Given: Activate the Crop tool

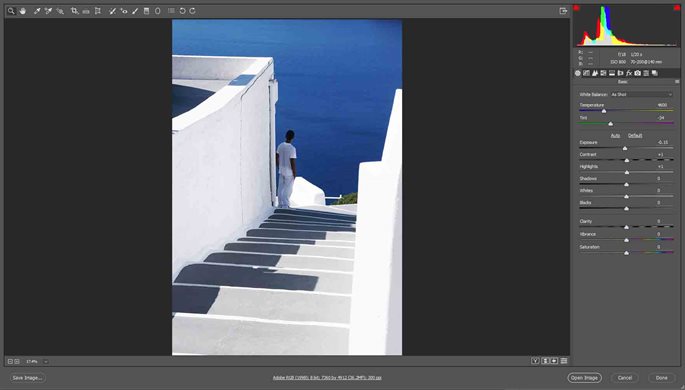Looking at the screenshot, I should coord(74,11).
